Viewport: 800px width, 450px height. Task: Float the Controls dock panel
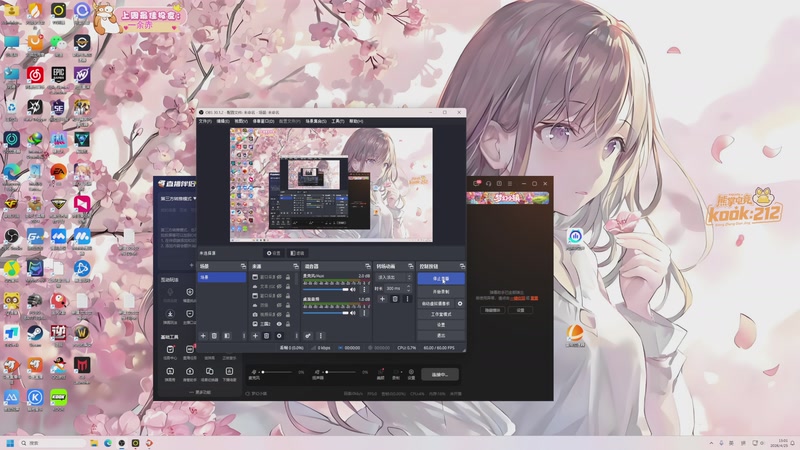(x=462, y=266)
